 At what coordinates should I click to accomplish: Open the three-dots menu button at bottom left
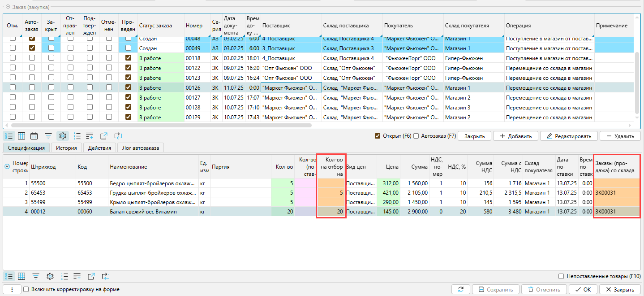click(12, 289)
